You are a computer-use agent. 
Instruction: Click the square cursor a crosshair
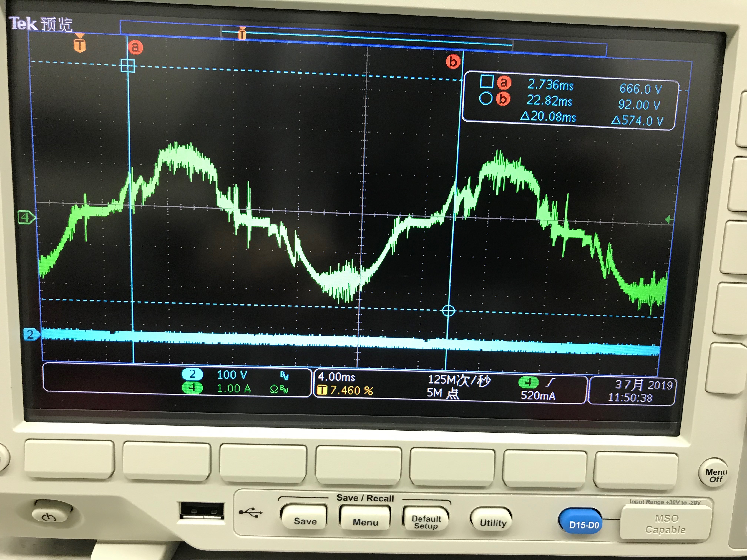pyautogui.click(x=128, y=66)
